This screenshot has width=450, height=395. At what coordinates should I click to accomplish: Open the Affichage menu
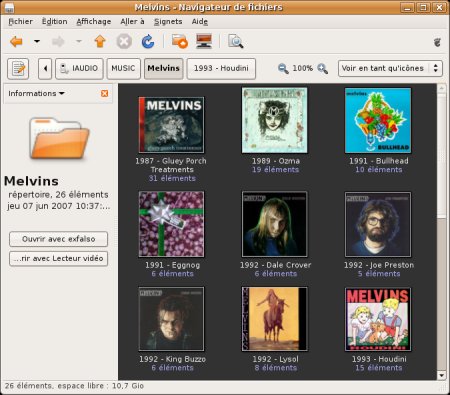click(x=94, y=22)
